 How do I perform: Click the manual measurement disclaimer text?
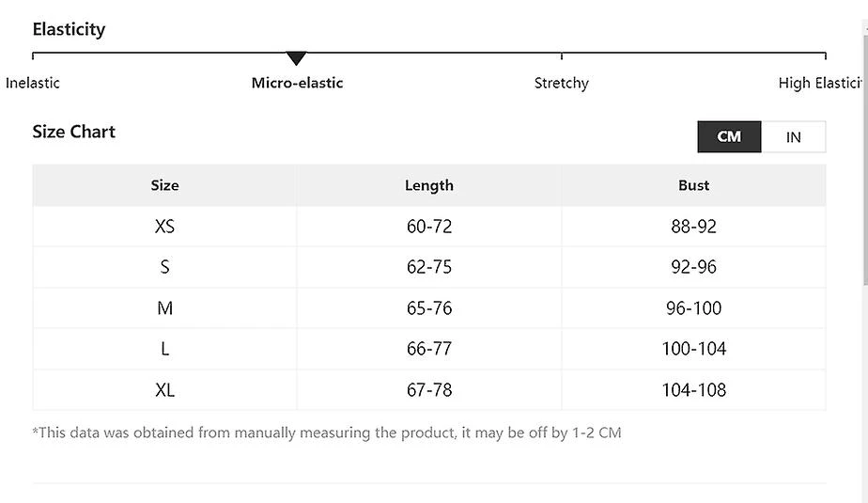(x=327, y=433)
